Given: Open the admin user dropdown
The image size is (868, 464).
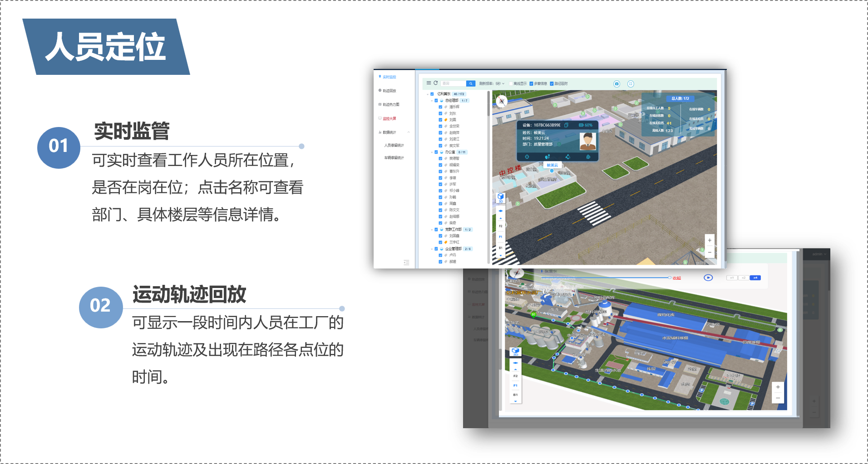Looking at the screenshot, I should click(x=819, y=254).
